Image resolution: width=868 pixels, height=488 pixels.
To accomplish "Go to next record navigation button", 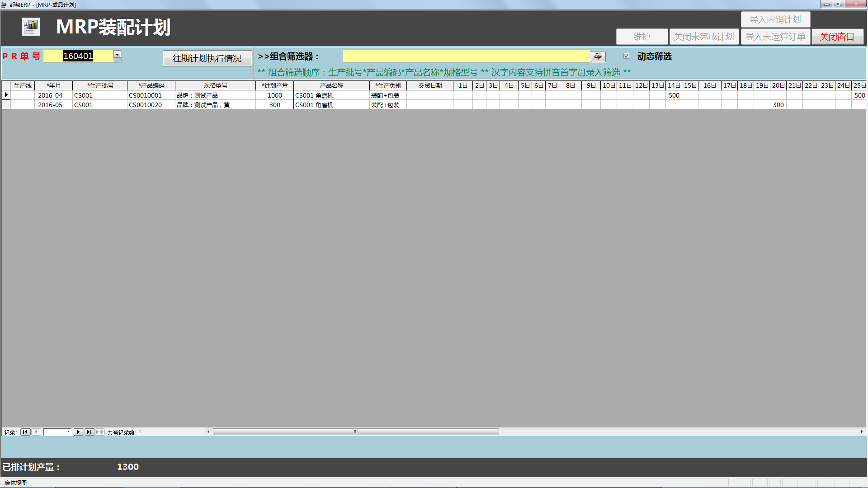I will tap(78, 432).
